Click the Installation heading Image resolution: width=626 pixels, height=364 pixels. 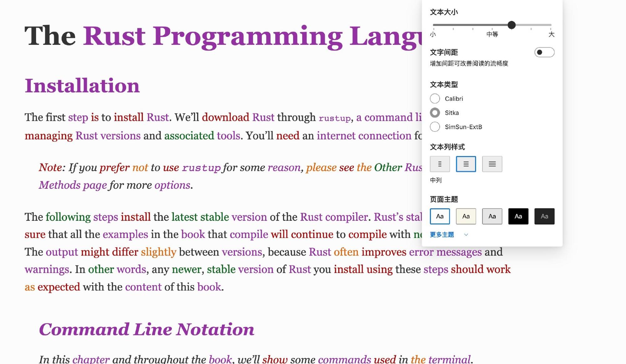pyautogui.click(x=82, y=86)
